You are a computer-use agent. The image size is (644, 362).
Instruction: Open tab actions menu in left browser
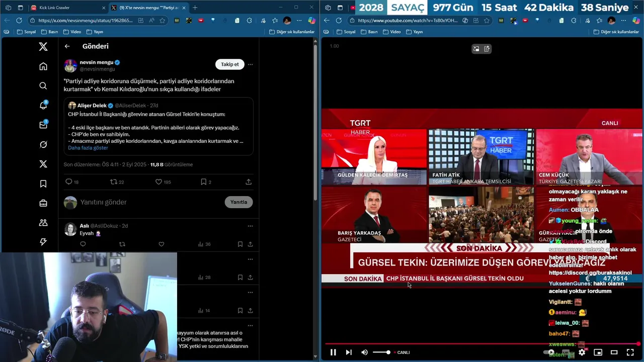[20, 8]
